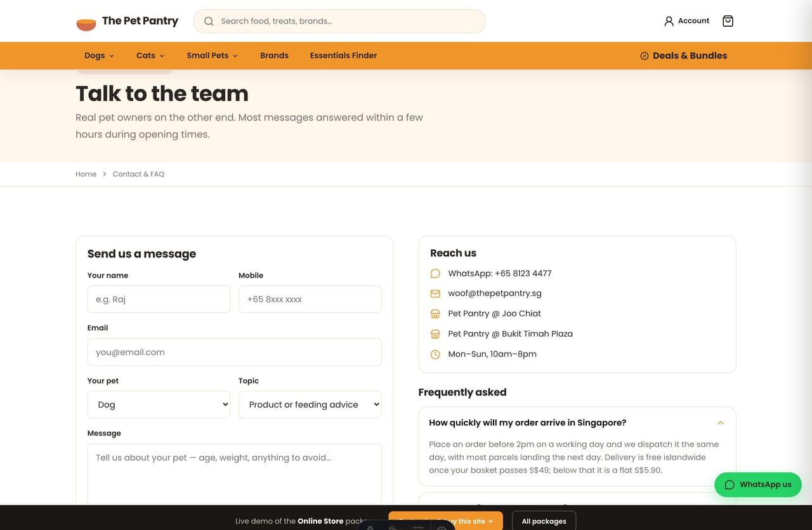Image resolution: width=812 pixels, height=530 pixels.
Task: Click the All packages button
Action: (544, 520)
